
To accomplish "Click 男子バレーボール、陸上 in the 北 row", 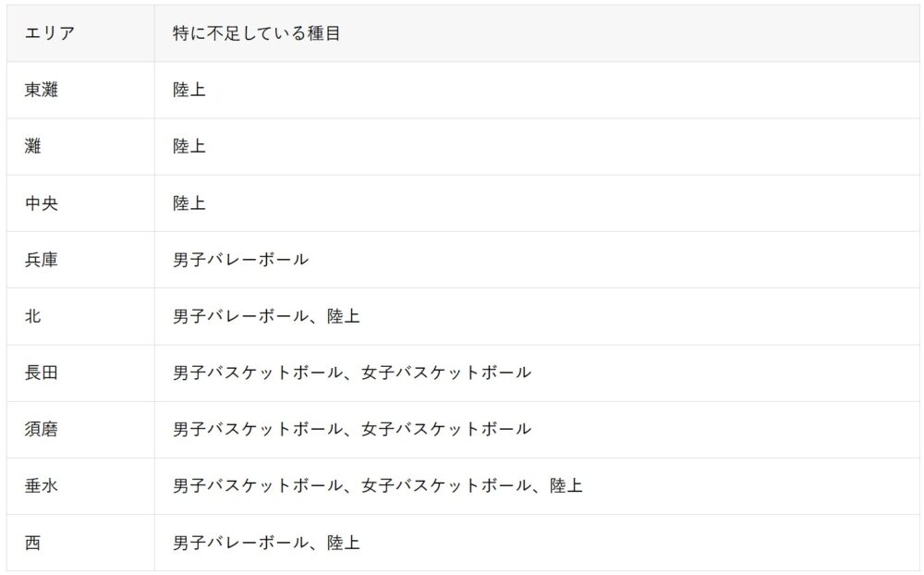I will coord(266,317).
